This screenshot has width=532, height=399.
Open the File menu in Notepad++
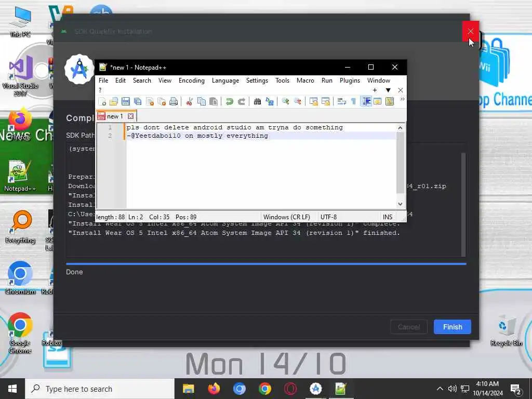coord(103,81)
